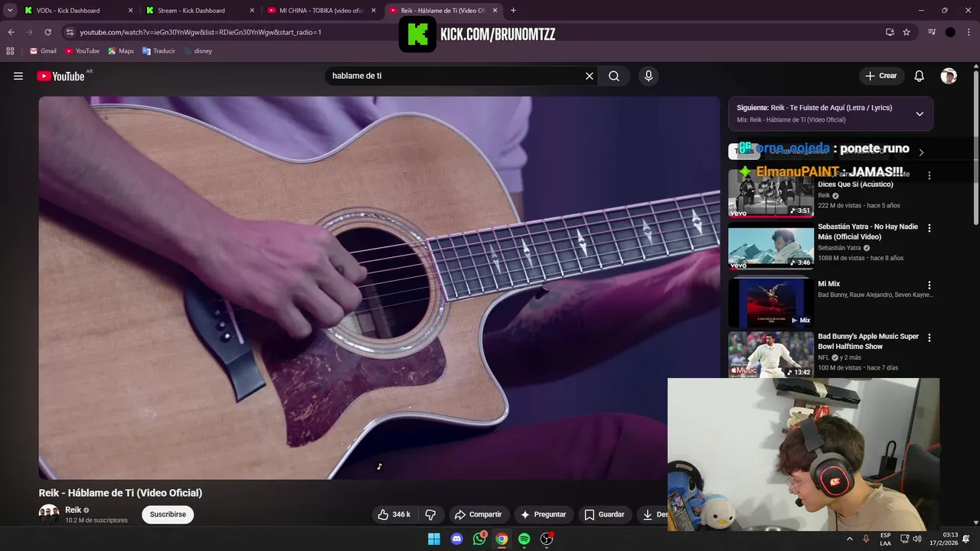The image size is (980, 551).
Task: Open the Maps bookmark
Action: [x=121, y=51]
